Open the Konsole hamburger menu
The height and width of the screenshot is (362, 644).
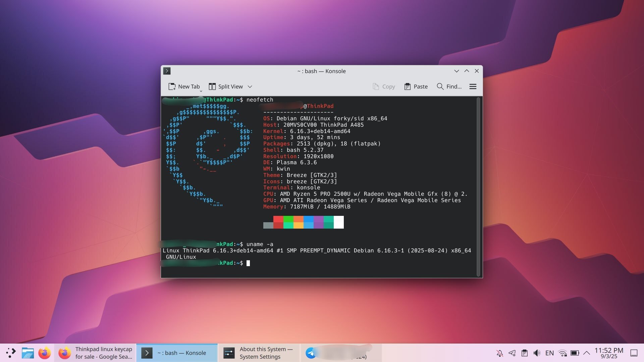pos(473,86)
